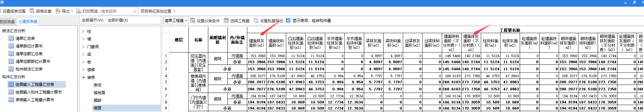Click the 墙面抹灰面积(m2) column header
This screenshot has height=112, width=644.
coord(257,43)
